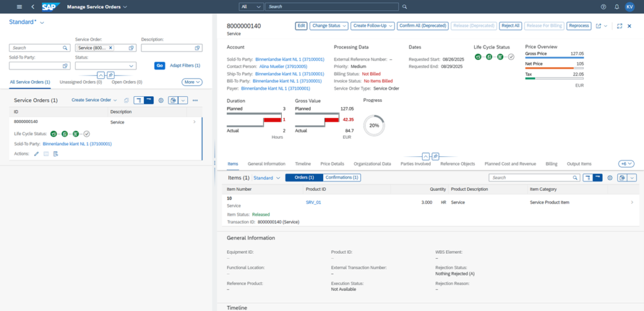The height and width of the screenshot is (311, 644).
Task: Click the 20% progress radial chart
Action: [374, 125]
